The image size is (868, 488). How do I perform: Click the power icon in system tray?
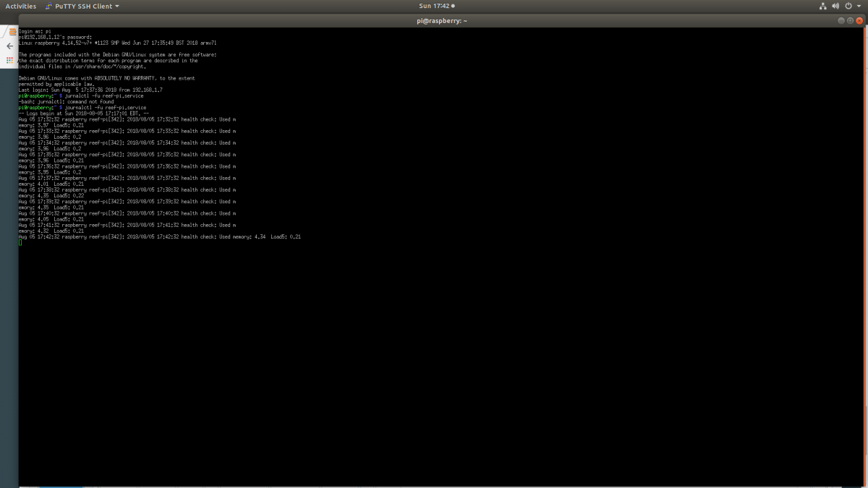(x=848, y=6)
